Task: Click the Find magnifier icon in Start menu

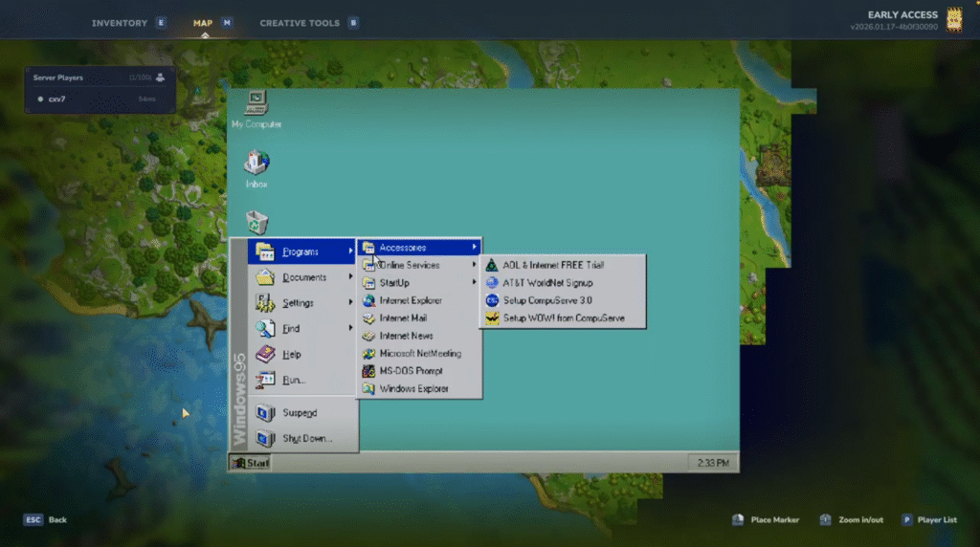Action: (x=265, y=328)
